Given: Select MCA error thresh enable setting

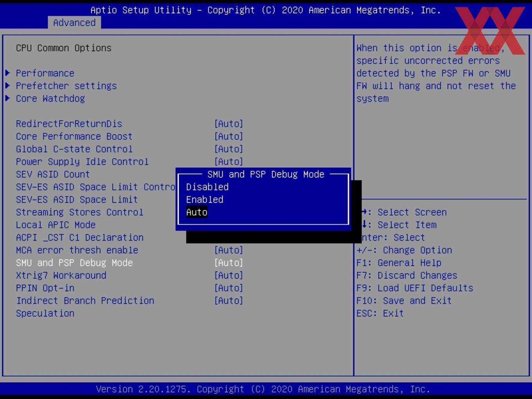Looking at the screenshot, I should click(x=77, y=250).
